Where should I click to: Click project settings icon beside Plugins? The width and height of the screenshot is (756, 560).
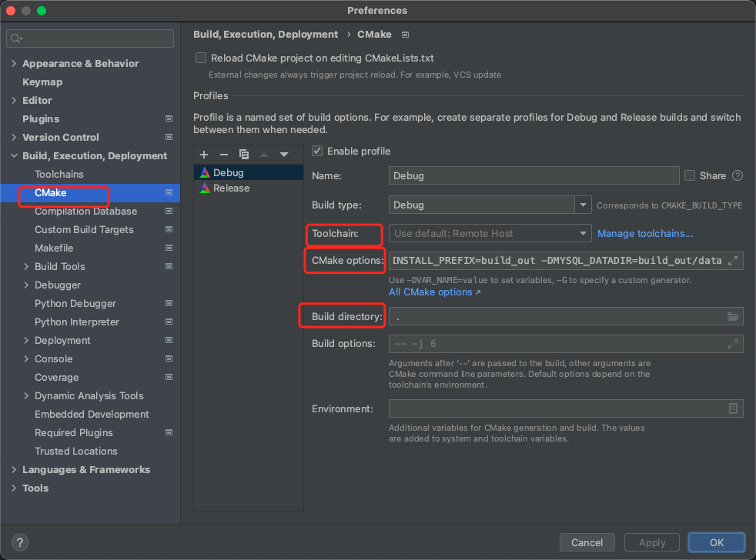point(169,118)
